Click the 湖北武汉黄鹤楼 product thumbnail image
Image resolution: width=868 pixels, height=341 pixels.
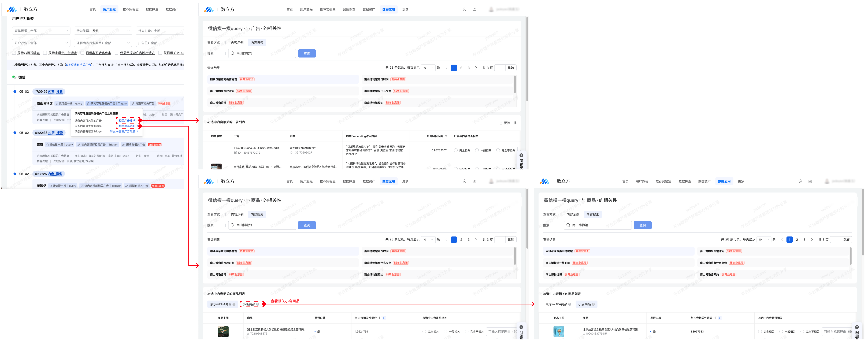coord(223,331)
